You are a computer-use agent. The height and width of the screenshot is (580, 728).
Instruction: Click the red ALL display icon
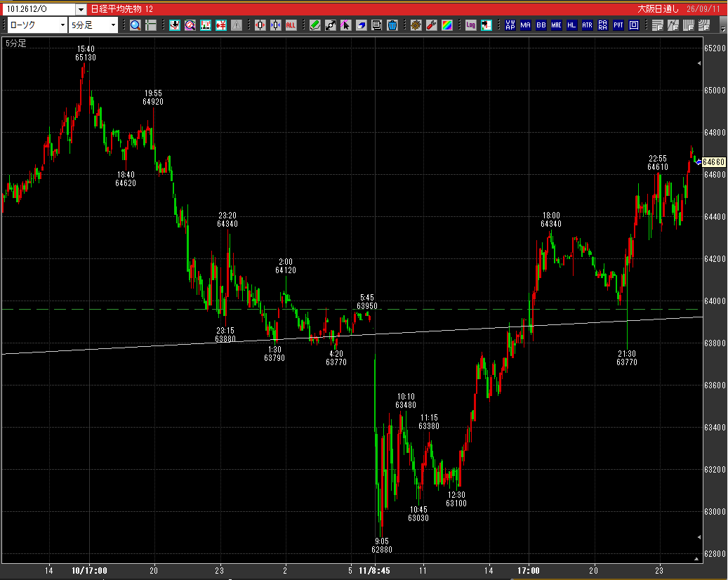(x=291, y=25)
